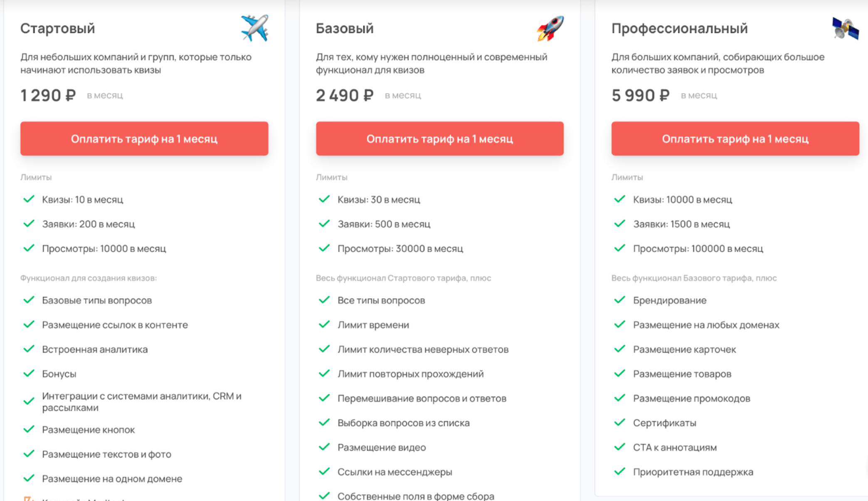
Task: Click checkmark next to Размещение видео
Action: click(324, 447)
